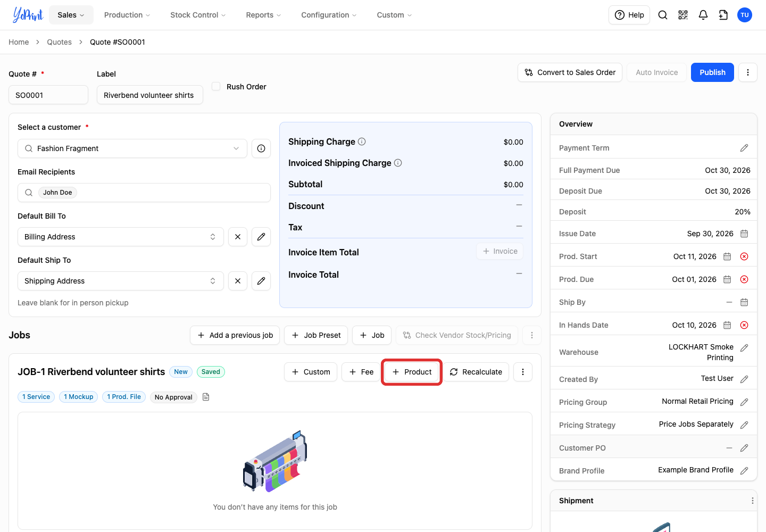
Task: Open the Billing Address selector
Action: [x=120, y=237]
